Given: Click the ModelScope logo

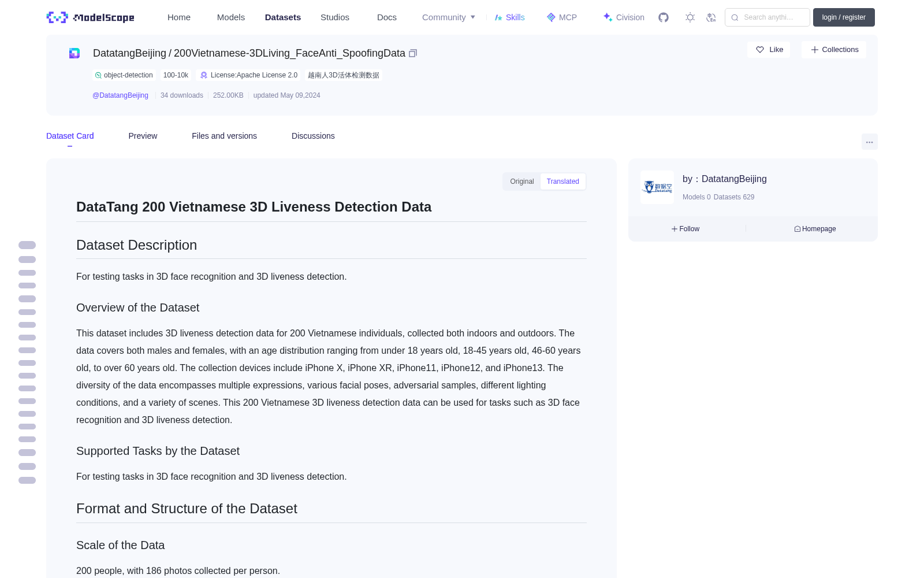Looking at the screenshot, I should tap(91, 17).
